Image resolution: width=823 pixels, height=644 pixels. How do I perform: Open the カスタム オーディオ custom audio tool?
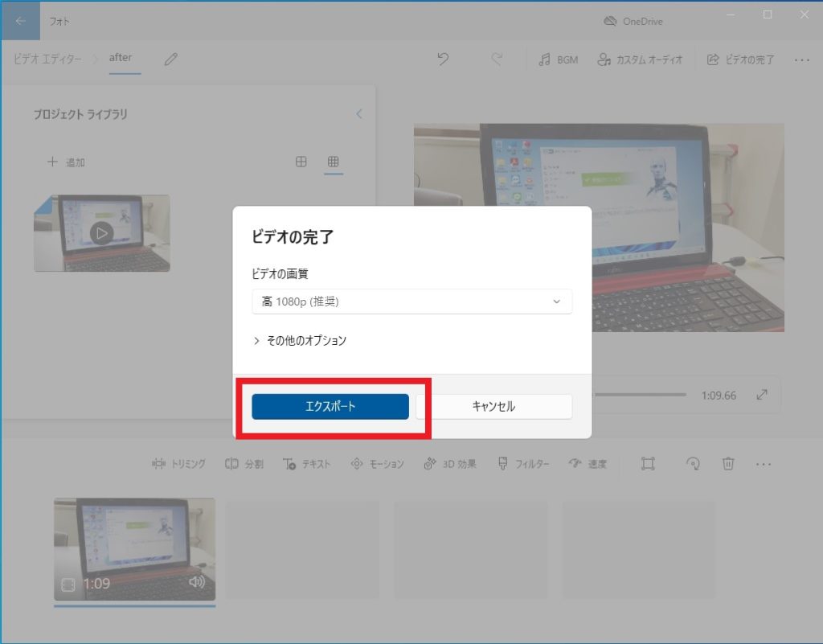tap(640, 59)
